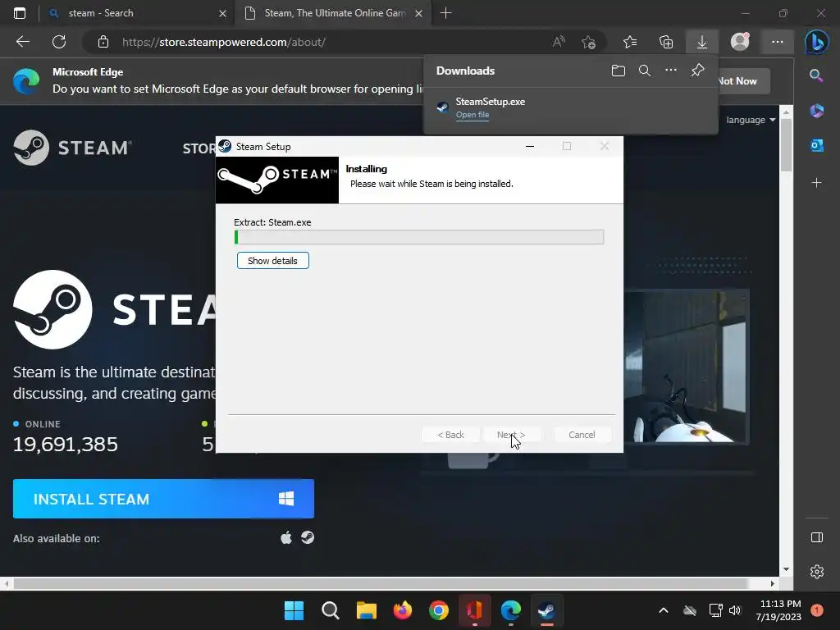
Task: Close the steam - Search tab
Action: click(222, 13)
